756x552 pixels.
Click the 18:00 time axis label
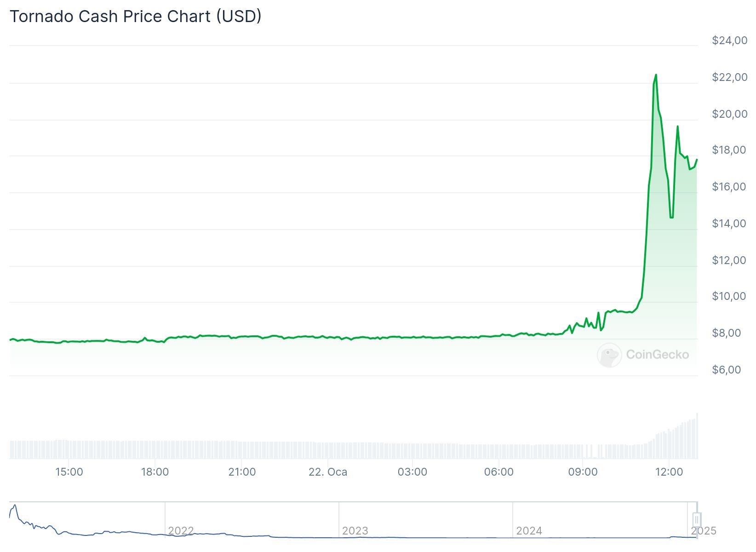155,472
